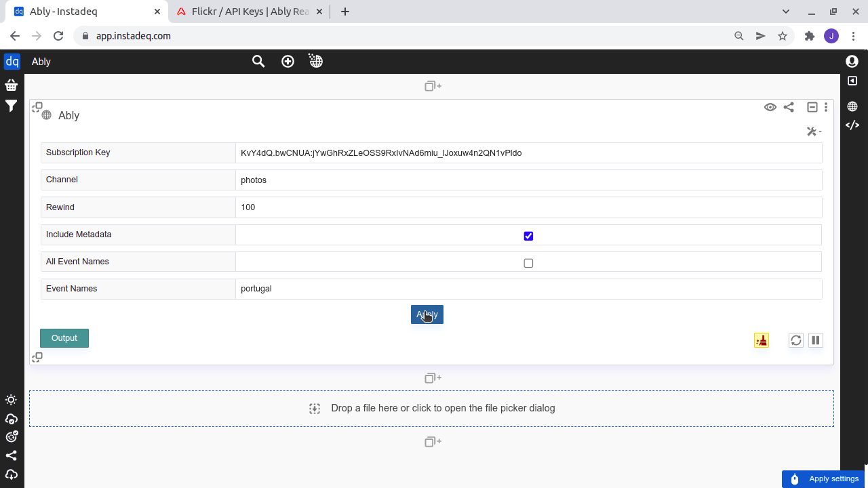Click the Include Metadata label
This screenshot has width=868, height=488.
[79, 235]
